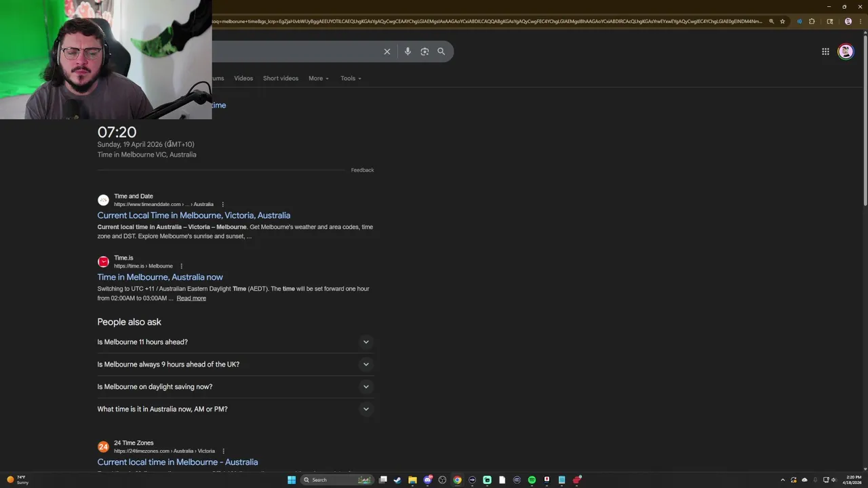Open "Current local time in Melbourne - Australia" result
Screen dimensions: 868x488
178,462
